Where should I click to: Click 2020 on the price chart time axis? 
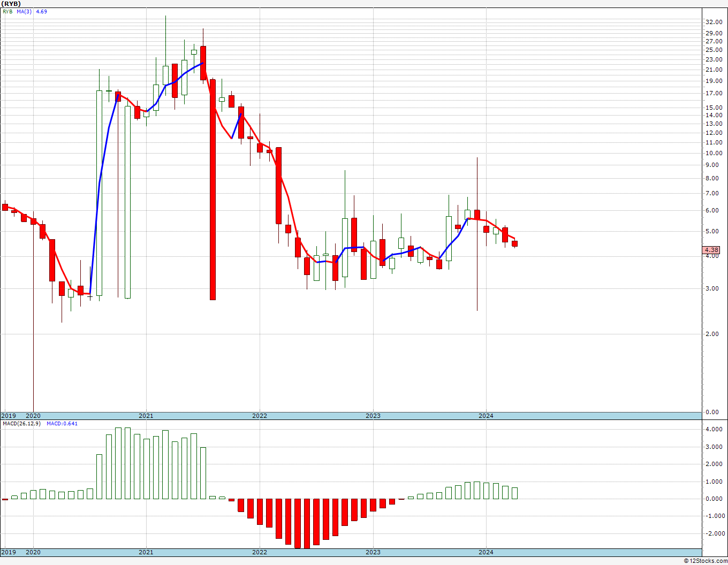pos(33,416)
